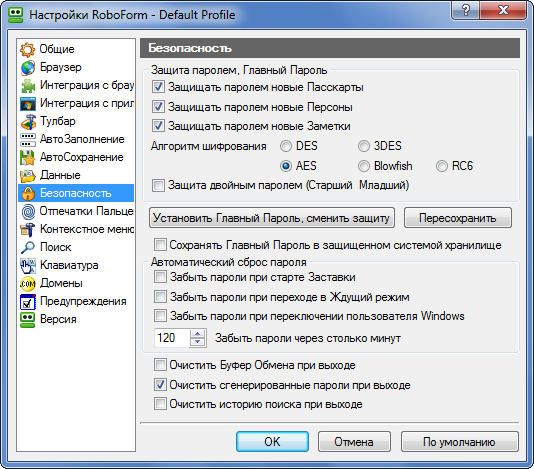Open the Общие settings gear icon
This screenshot has width=534, height=469.
pos(28,49)
